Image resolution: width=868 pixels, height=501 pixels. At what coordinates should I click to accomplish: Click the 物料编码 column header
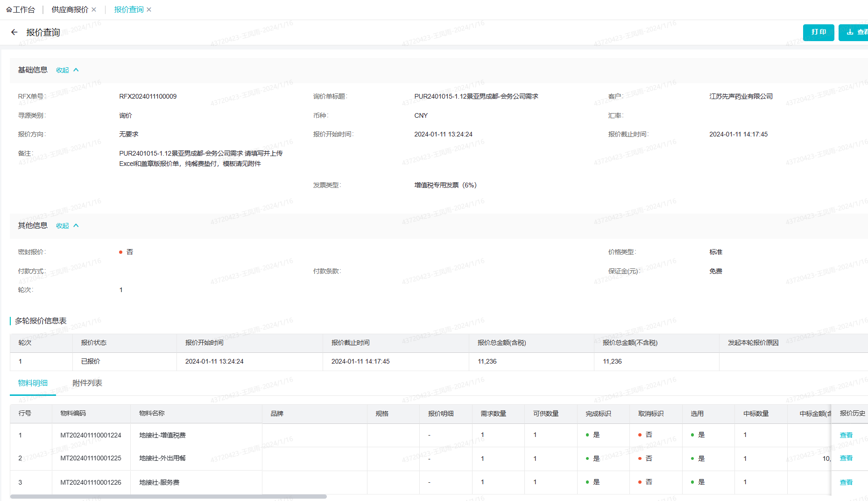coord(73,414)
